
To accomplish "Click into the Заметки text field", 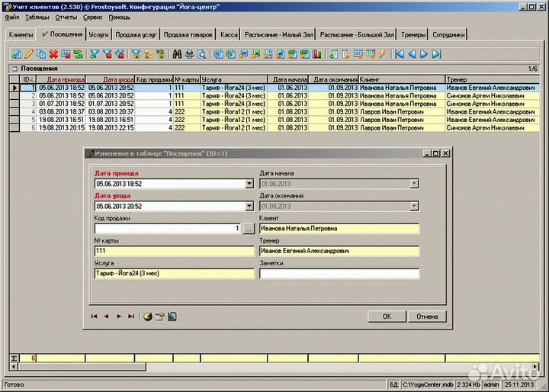I will pyautogui.click(x=339, y=274).
